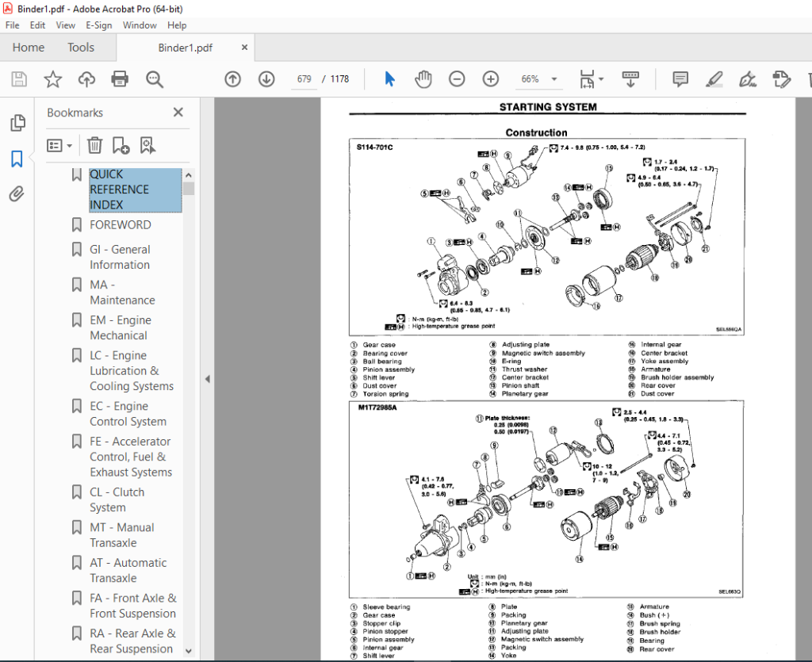Click the upload to cloud icon
The width and height of the screenshot is (812, 662).
86,79
